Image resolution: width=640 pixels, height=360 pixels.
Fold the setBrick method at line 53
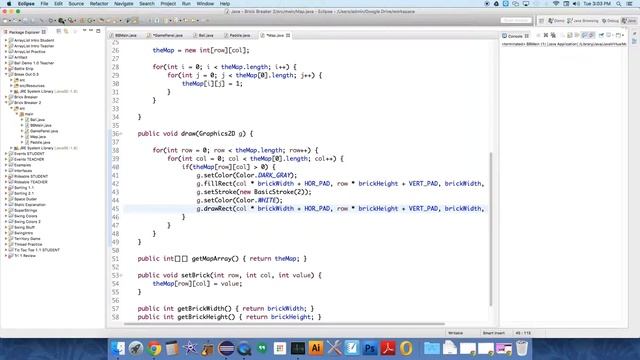pyautogui.click(x=121, y=276)
